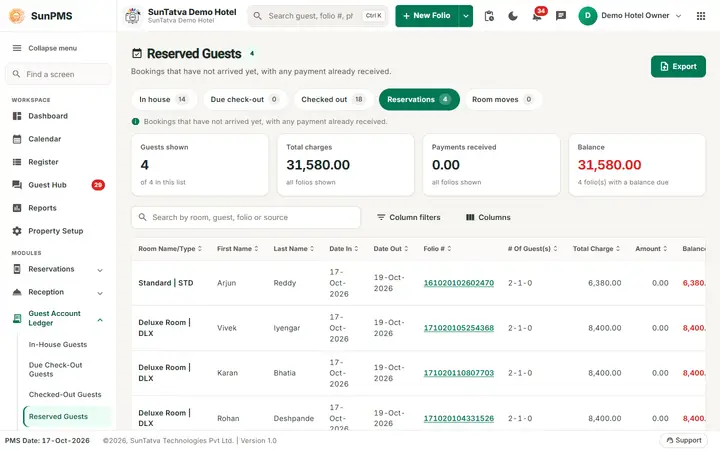Toggle dark mode moon icon
The width and height of the screenshot is (720, 450).
(513, 16)
